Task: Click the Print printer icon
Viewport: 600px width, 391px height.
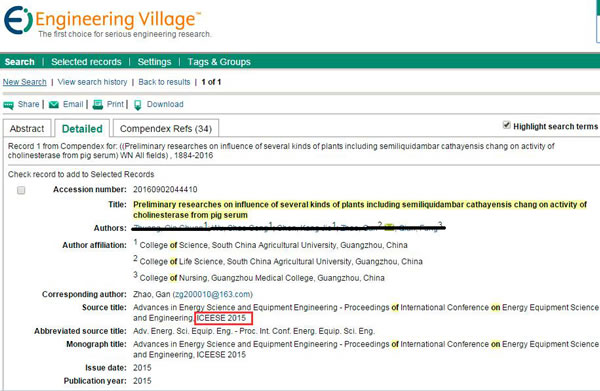Action: click(98, 104)
